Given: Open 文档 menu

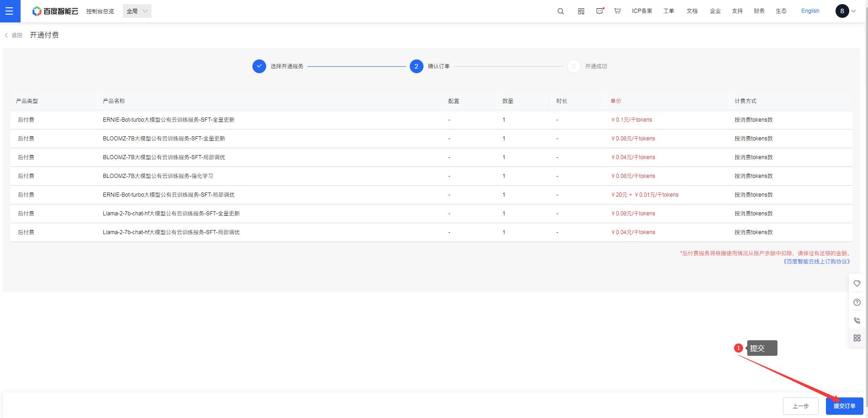Looking at the screenshot, I should tap(692, 11).
